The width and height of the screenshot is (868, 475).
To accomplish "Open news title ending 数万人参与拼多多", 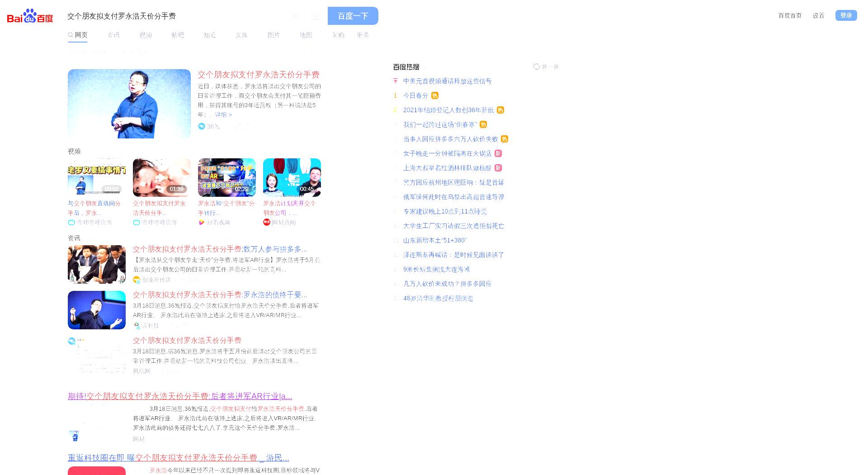I will [x=220, y=249].
